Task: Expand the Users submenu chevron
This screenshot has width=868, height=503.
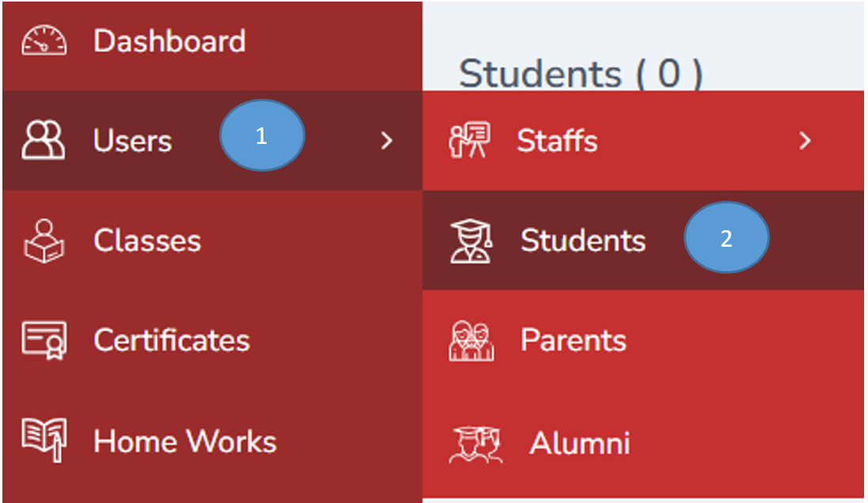Action: pos(387,141)
